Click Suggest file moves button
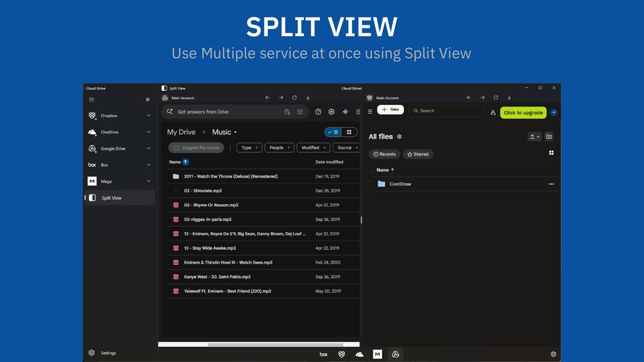Screen dimensions: 644x362 (x=197, y=148)
